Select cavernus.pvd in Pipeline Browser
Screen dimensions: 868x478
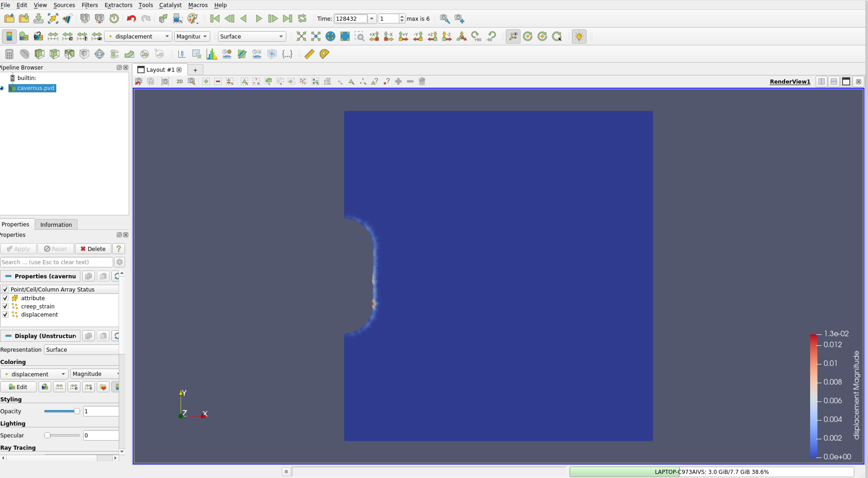(32, 88)
